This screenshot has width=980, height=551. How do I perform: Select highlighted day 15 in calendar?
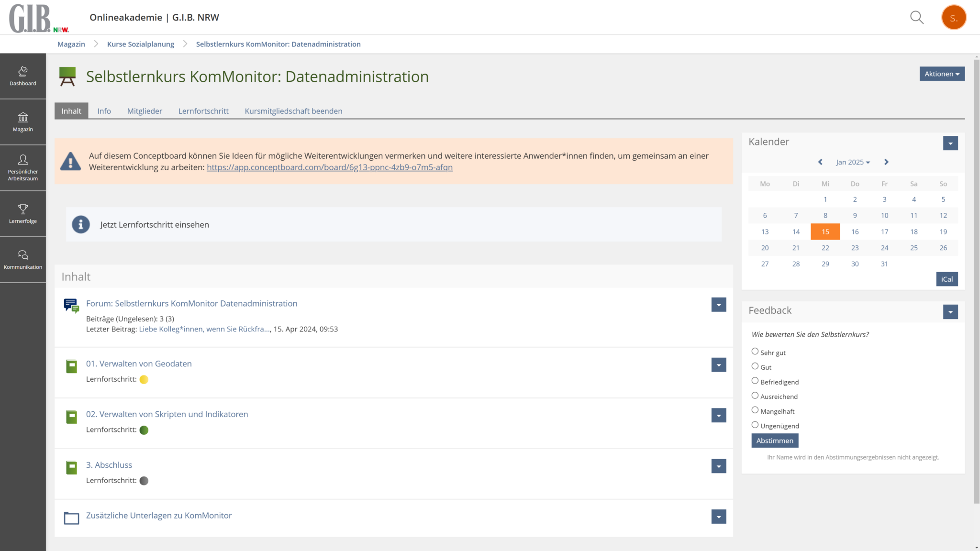[x=825, y=231]
